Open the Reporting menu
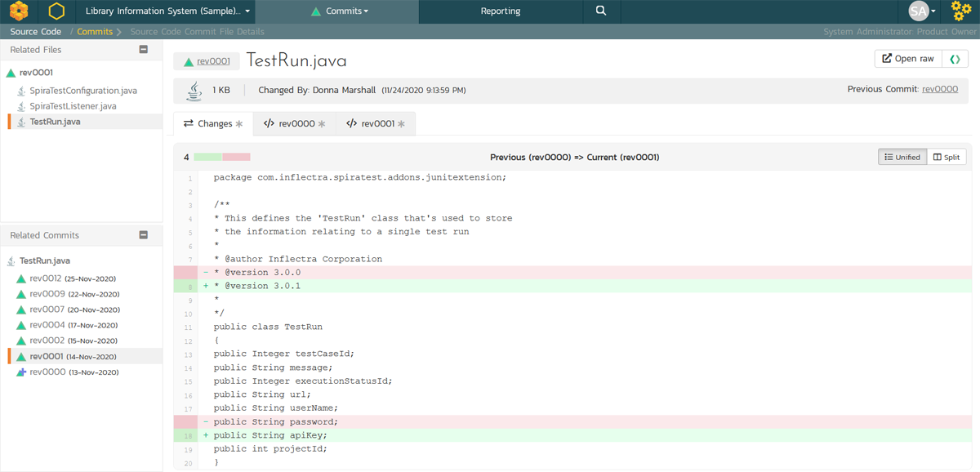Screen dimensions: 980x472 (500, 11)
